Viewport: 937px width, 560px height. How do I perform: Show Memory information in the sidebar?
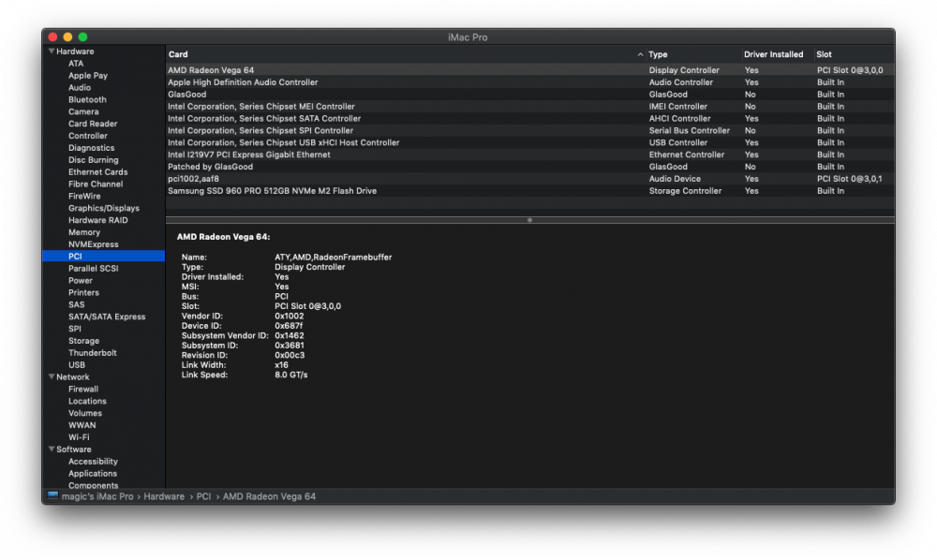[84, 232]
